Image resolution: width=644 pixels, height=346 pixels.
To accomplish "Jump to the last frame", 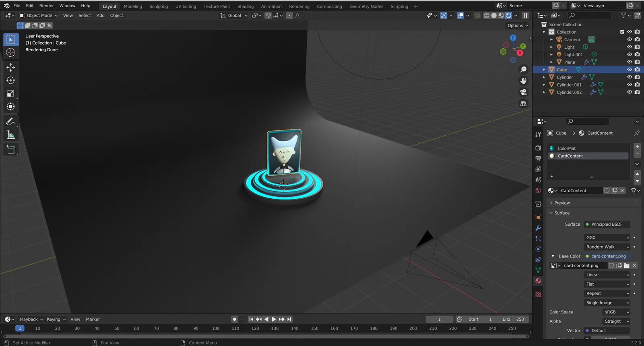I will click(x=289, y=319).
